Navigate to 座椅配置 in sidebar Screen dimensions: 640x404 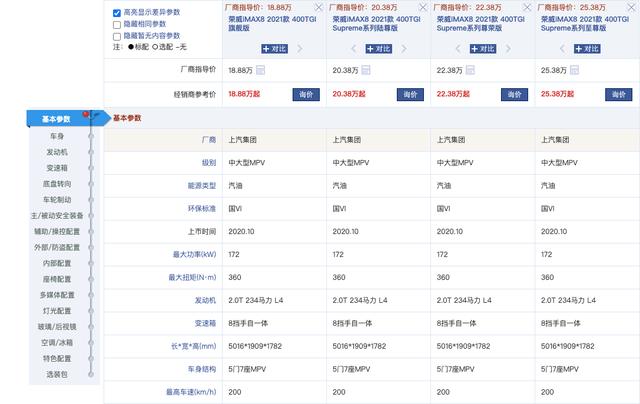57,279
